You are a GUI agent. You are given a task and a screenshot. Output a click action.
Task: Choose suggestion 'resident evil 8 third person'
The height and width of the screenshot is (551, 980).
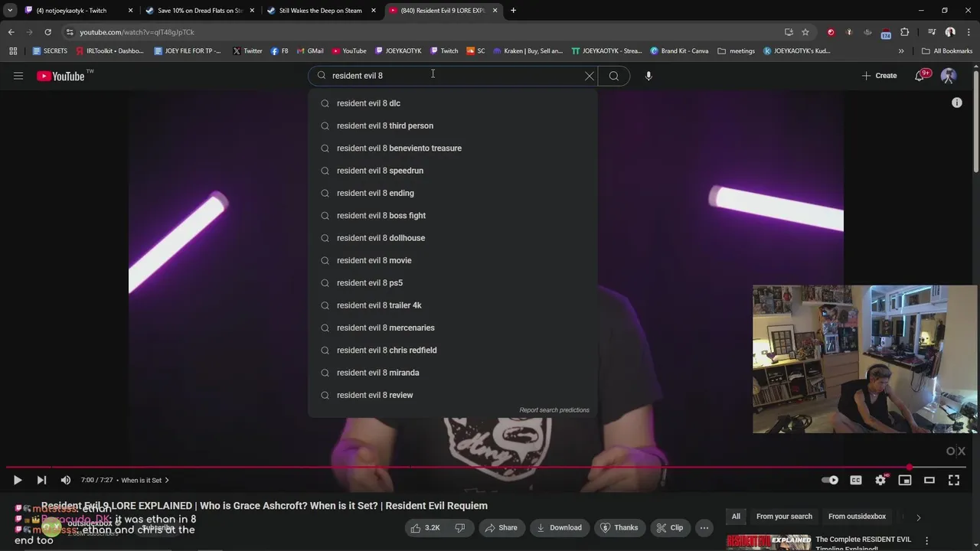pyautogui.click(x=452, y=126)
